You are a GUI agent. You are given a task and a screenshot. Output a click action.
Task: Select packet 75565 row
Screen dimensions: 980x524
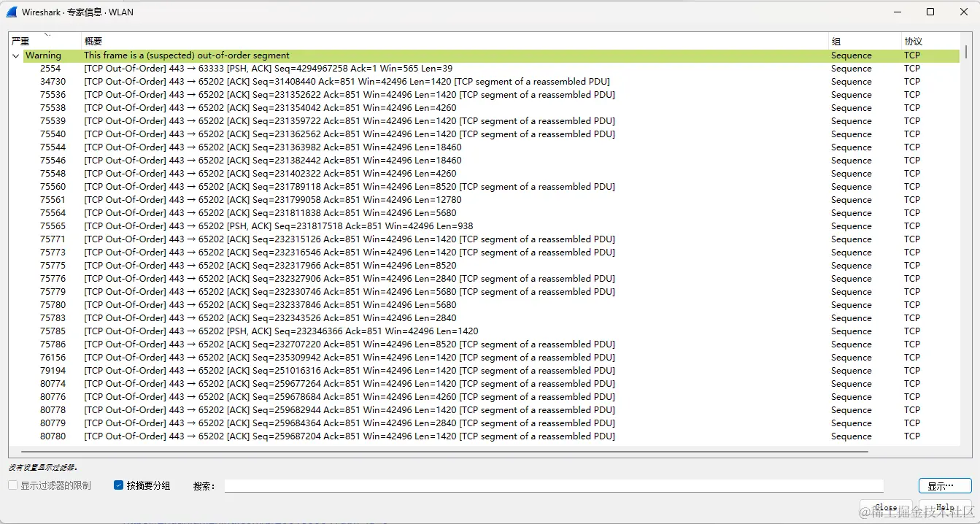(x=484, y=226)
